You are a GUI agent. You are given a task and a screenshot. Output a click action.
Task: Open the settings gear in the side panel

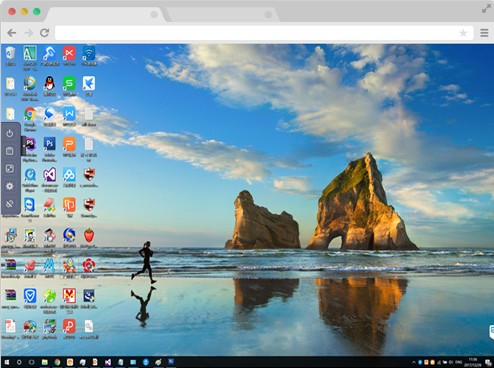coord(10,186)
